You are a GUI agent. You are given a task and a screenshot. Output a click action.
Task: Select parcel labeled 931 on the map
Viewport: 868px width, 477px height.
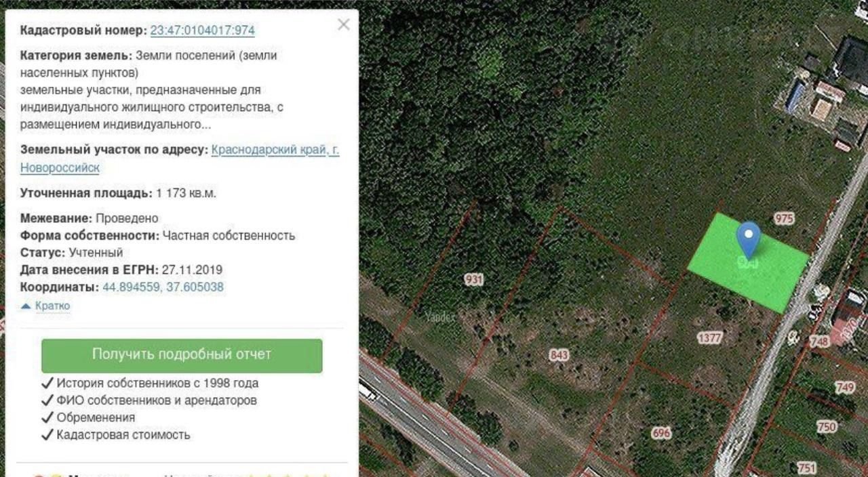[474, 279]
